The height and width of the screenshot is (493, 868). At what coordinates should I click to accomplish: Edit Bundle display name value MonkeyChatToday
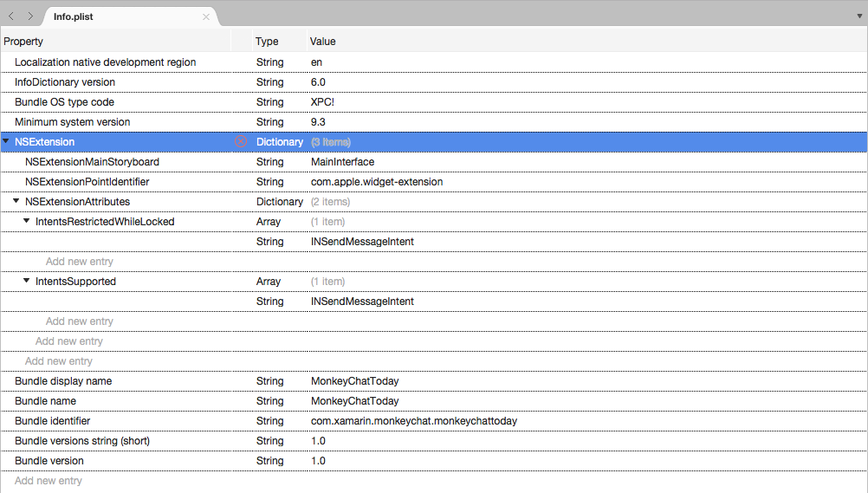pos(355,381)
